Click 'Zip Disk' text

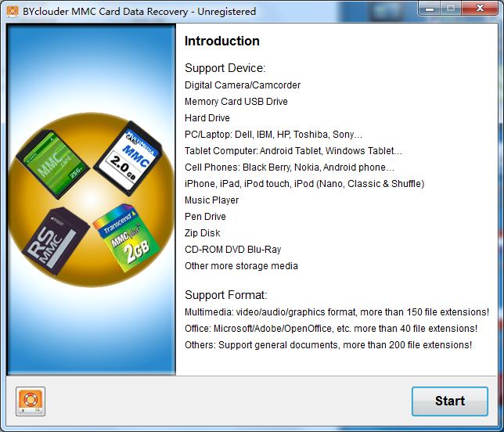[x=203, y=233]
